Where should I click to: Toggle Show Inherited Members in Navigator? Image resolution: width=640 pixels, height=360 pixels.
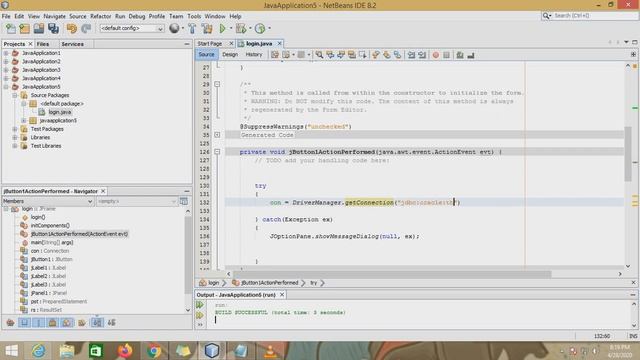click(11, 322)
